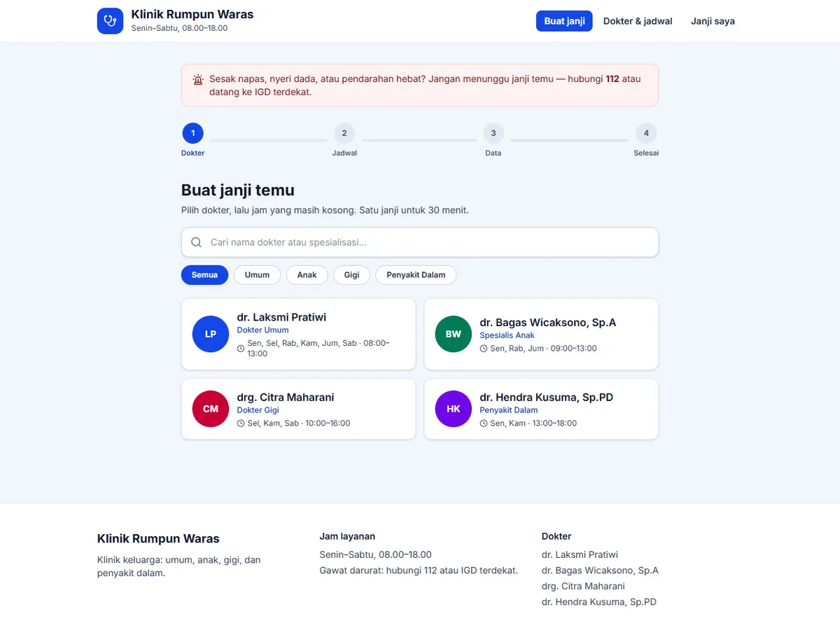
Task: Click the "Buat janji temu" page heading
Action: (238, 190)
